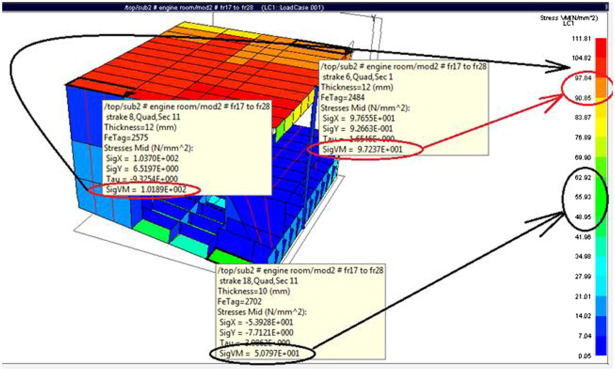Click the 90.85 legend value
Screen dimensions: 615x369
pyautogui.click(x=583, y=98)
